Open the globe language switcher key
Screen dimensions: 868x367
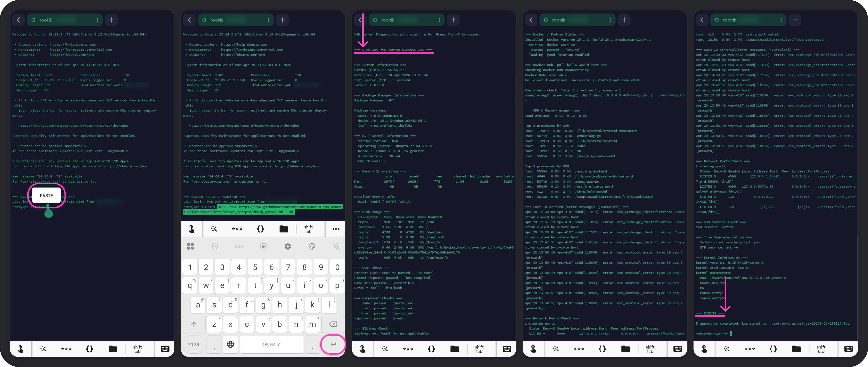[230, 344]
